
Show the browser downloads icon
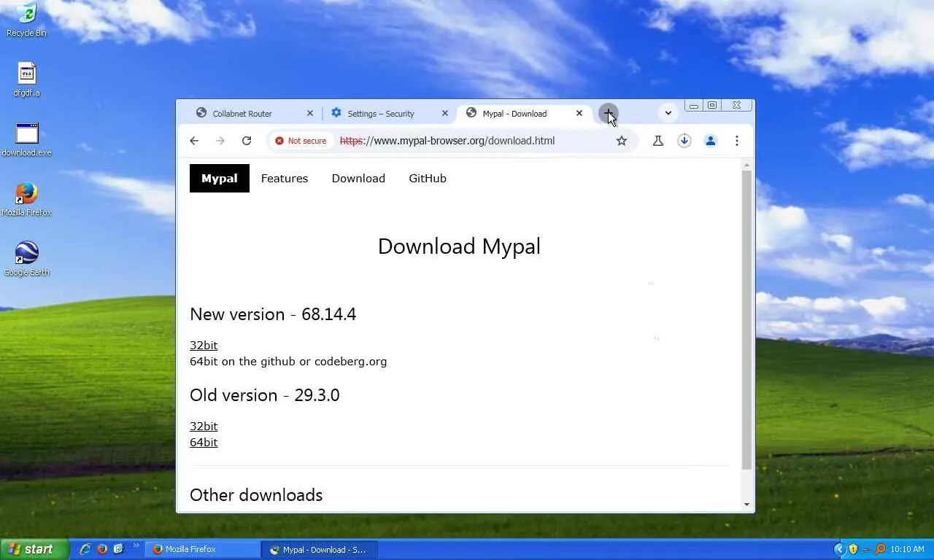pos(684,141)
